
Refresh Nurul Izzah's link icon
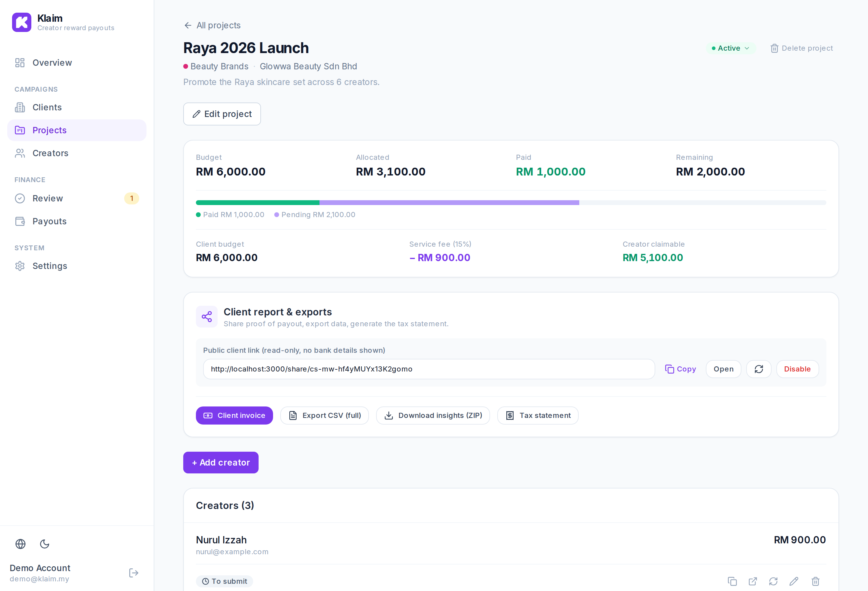[x=773, y=581]
